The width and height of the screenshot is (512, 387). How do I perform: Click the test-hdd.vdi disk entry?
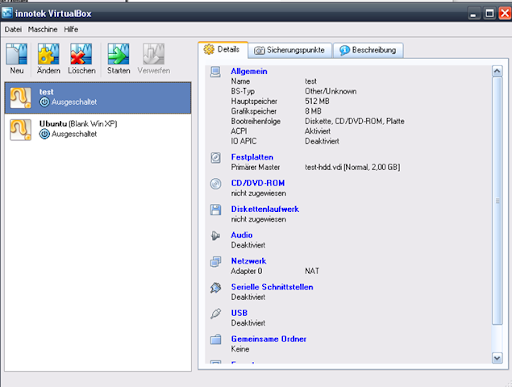[x=352, y=167]
